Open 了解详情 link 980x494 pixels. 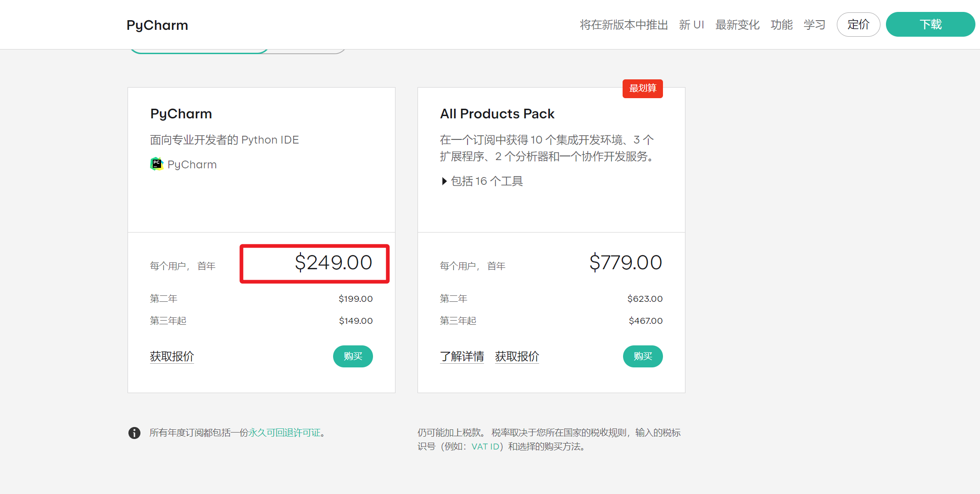462,356
